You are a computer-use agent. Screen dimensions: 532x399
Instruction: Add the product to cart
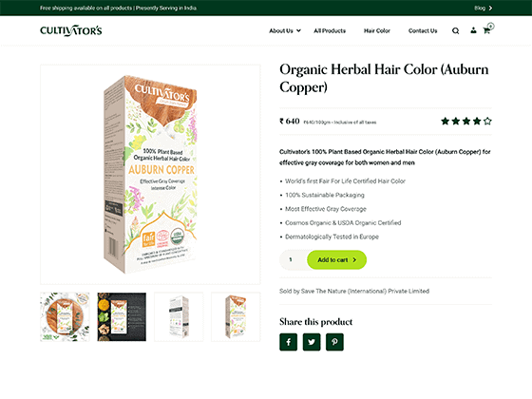click(336, 260)
